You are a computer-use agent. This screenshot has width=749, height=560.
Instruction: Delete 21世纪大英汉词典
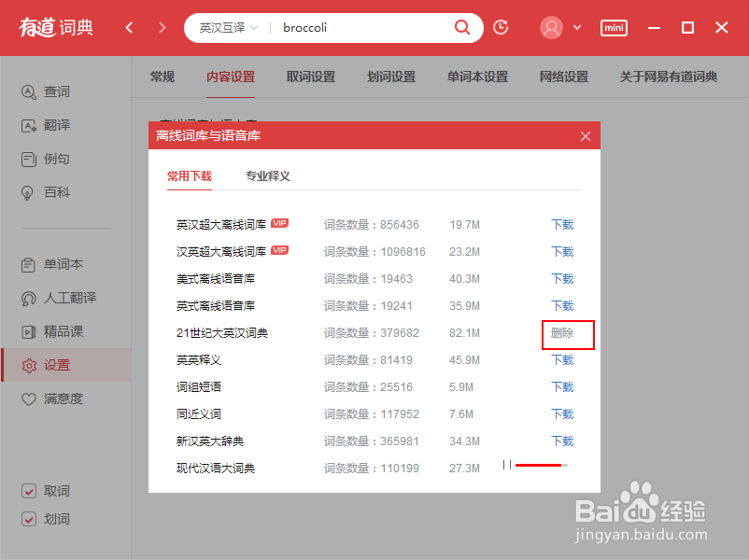(x=562, y=333)
